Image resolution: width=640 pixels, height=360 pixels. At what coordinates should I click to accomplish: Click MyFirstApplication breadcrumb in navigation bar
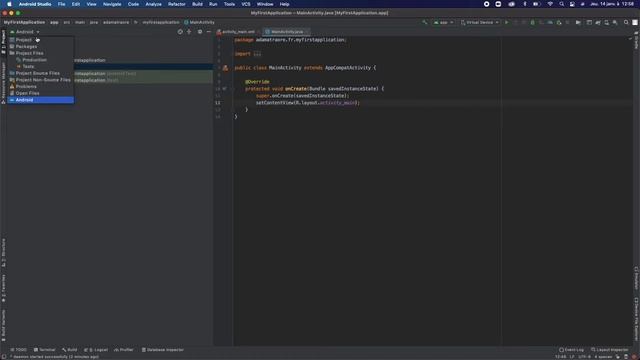click(x=24, y=22)
